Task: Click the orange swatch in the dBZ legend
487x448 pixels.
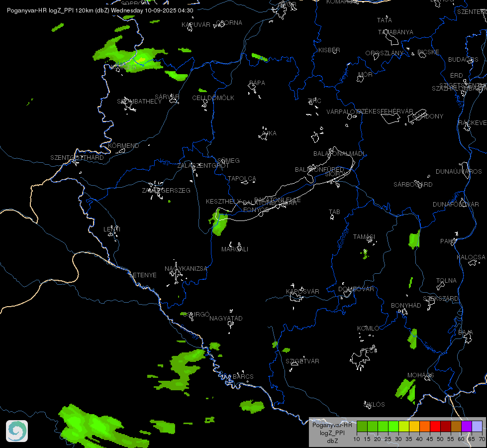Action: pos(425,426)
